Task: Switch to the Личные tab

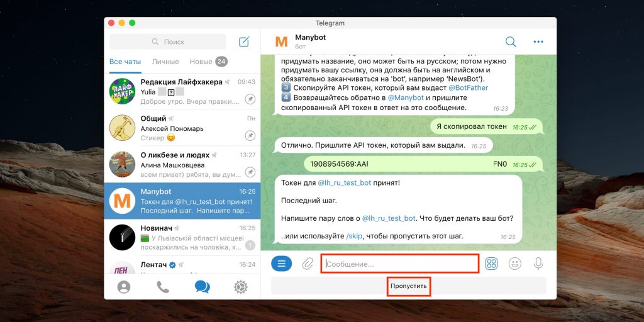Action: click(165, 62)
